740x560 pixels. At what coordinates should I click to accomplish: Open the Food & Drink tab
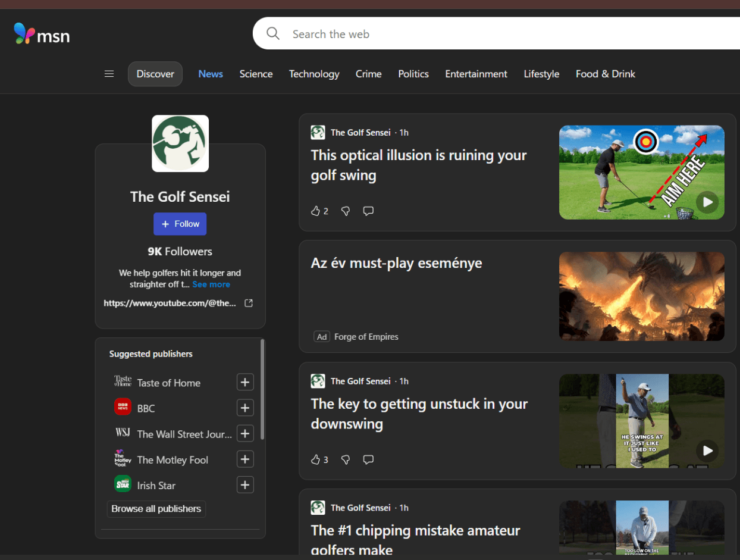click(606, 74)
